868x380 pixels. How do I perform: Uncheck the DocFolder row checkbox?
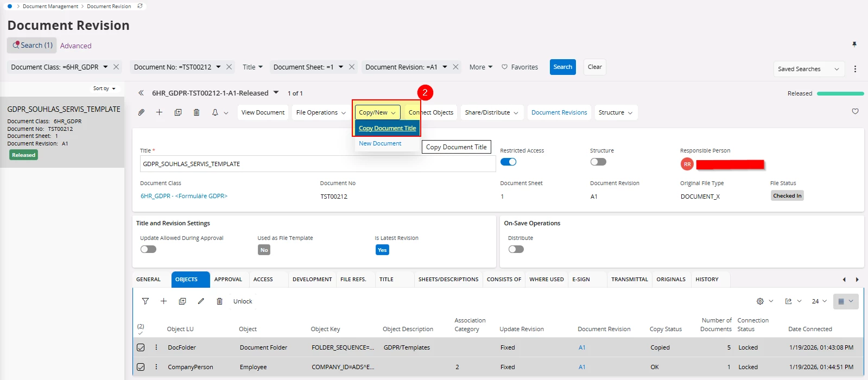(x=141, y=347)
